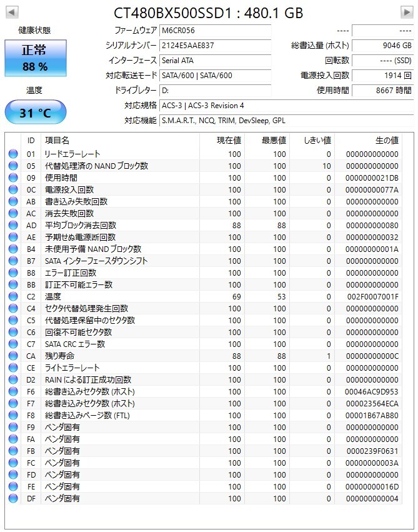Select the ACS-3 | ACS-3 Revision 4 field
This screenshot has height=532, width=418.
pyautogui.click(x=286, y=106)
